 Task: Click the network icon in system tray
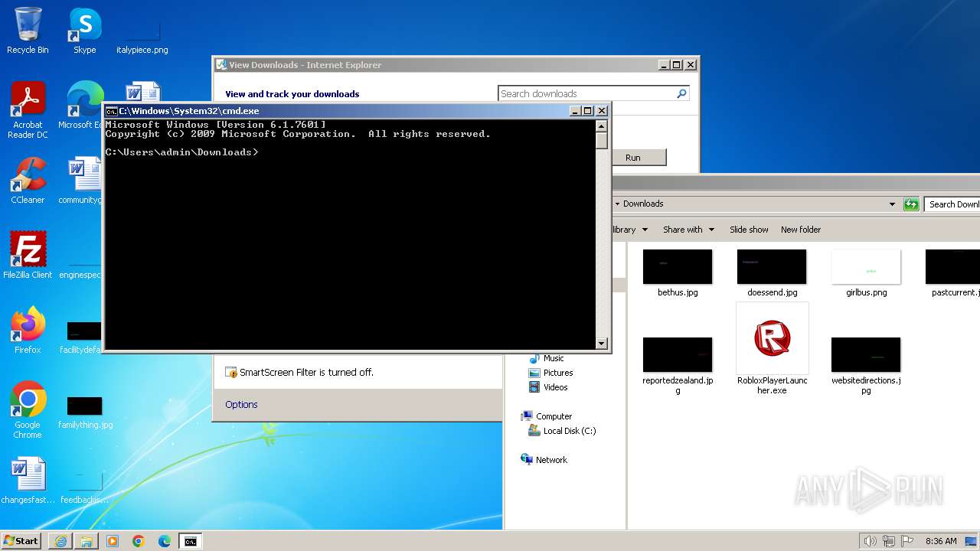coord(889,541)
